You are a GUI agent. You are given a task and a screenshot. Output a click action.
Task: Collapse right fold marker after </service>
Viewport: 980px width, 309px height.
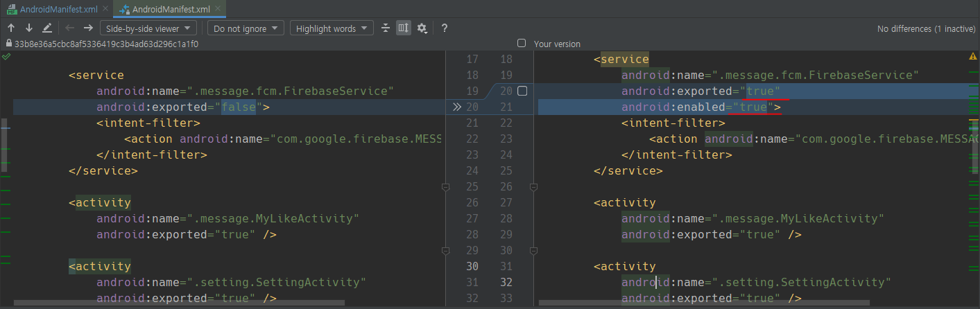pos(533,186)
